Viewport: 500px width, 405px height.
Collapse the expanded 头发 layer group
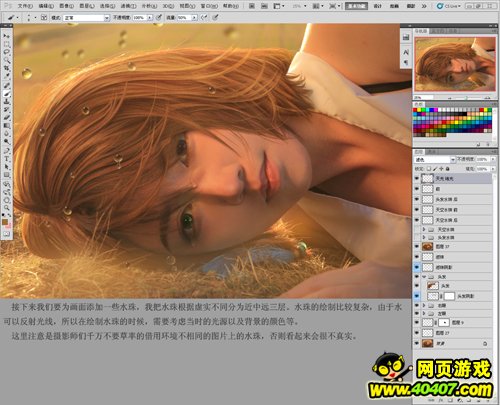(x=424, y=277)
